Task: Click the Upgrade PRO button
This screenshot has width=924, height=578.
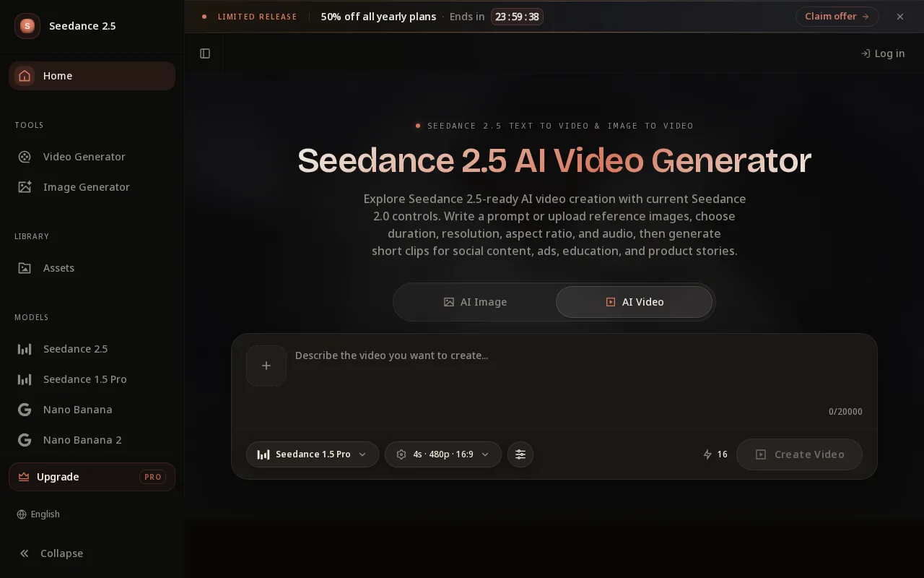Action: (x=92, y=477)
